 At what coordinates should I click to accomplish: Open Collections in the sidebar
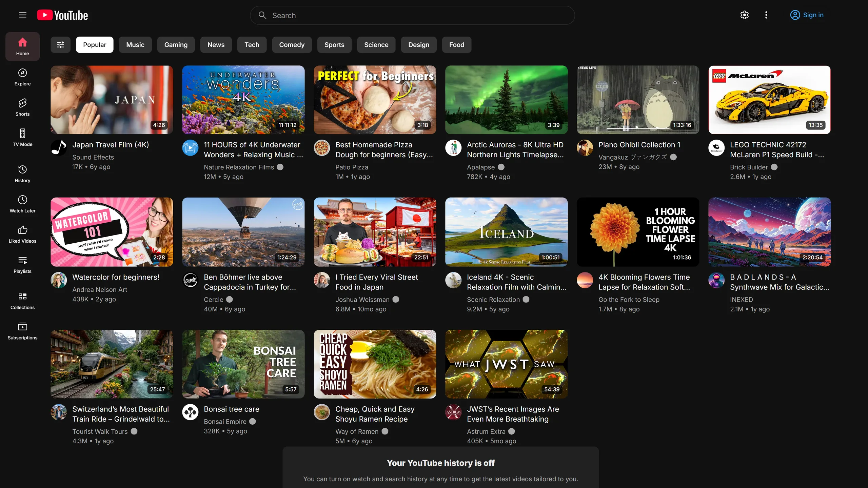22,301
